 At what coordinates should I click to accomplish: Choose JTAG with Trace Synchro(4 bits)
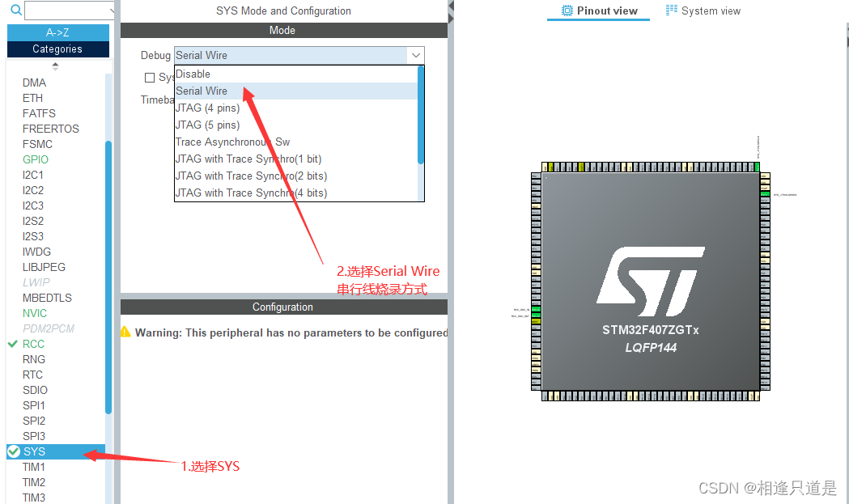tap(296, 193)
